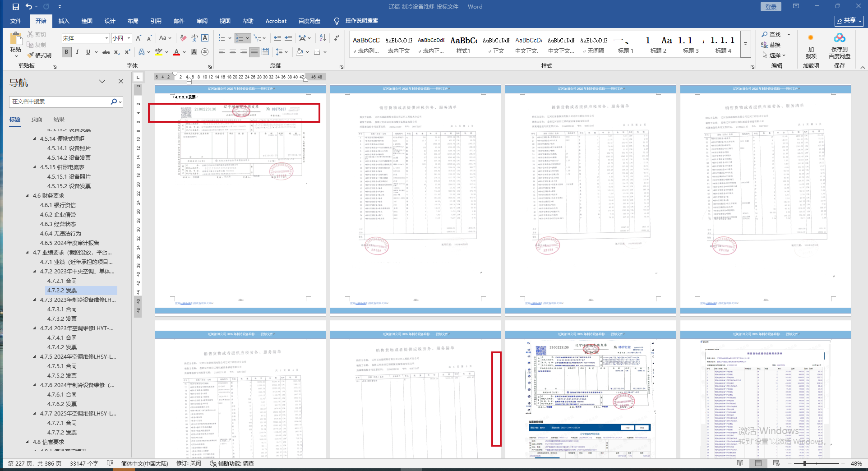Open Find (查找) search tool
The height and width of the screenshot is (471, 868).
[771, 34]
